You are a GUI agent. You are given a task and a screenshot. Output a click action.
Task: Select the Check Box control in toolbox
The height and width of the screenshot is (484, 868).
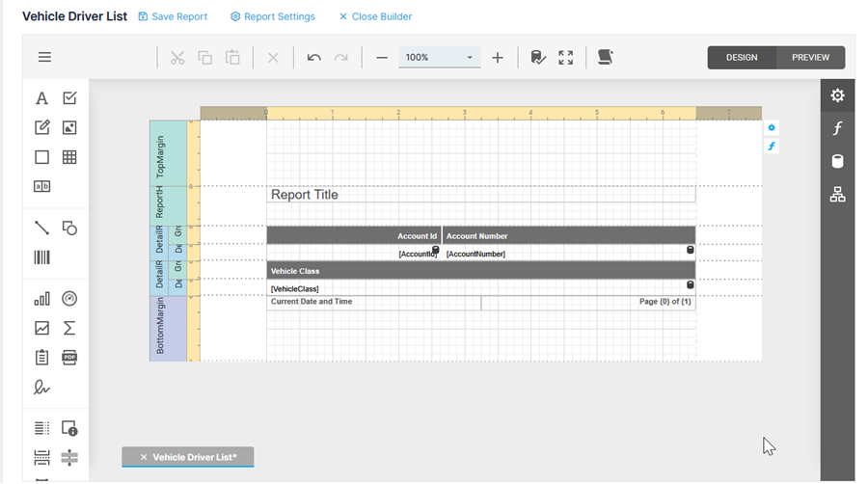pos(69,98)
